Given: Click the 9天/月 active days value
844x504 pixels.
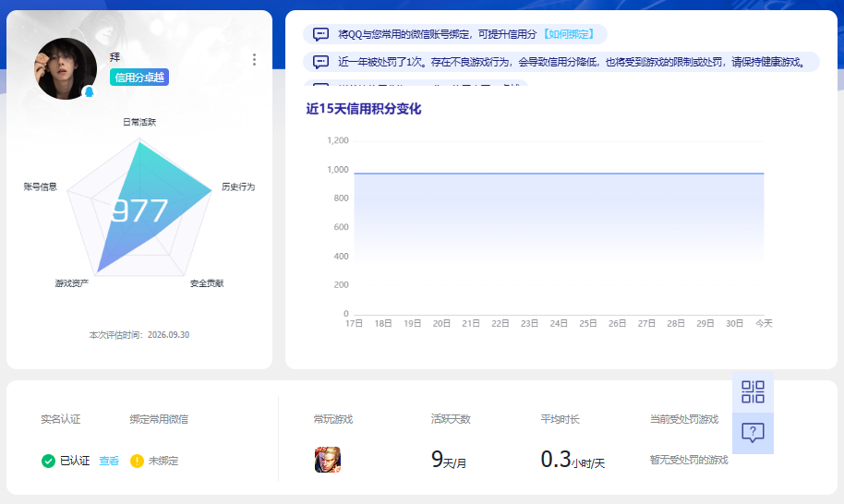Looking at the screenshot, I should point(449,460).
